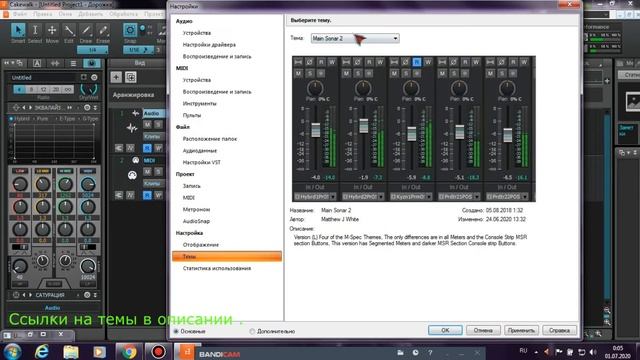Click the MIDI track instrument icon
This screenshot has width=640, height=360.
132,176
